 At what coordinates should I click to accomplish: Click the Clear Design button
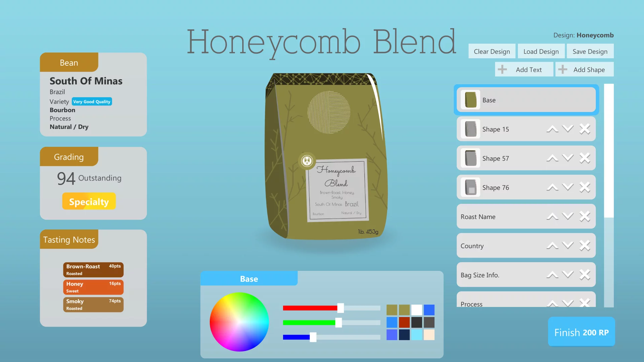[x=492, y=51]
